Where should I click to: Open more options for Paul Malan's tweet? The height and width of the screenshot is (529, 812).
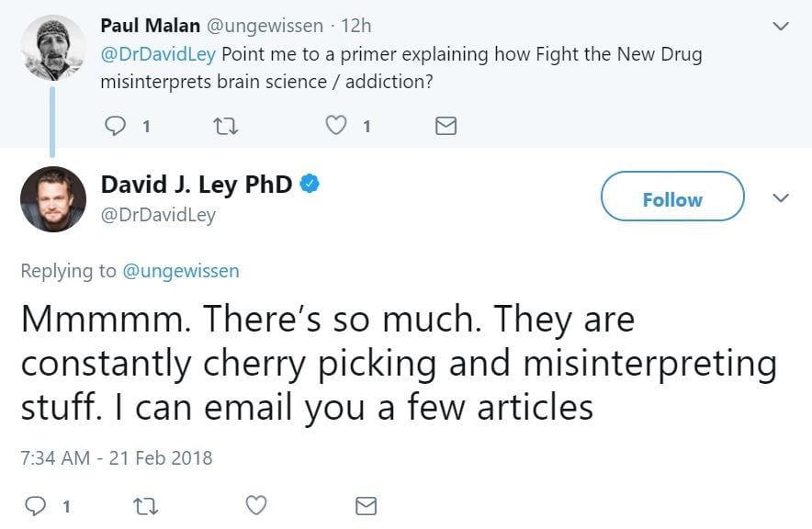[781, 27]
